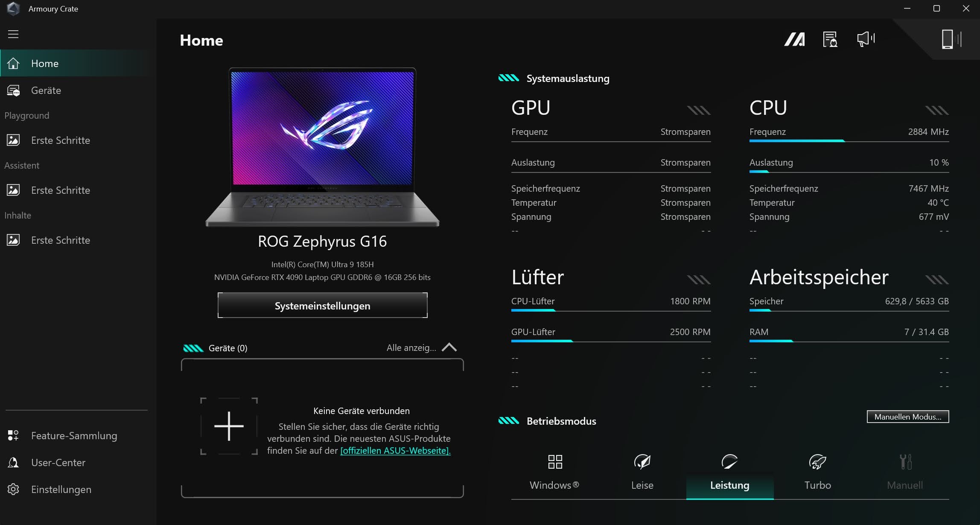Click the megaphone announcements icon
Image resolution: width=980 pixels, height=525 pixels.
tap(866, 39)
